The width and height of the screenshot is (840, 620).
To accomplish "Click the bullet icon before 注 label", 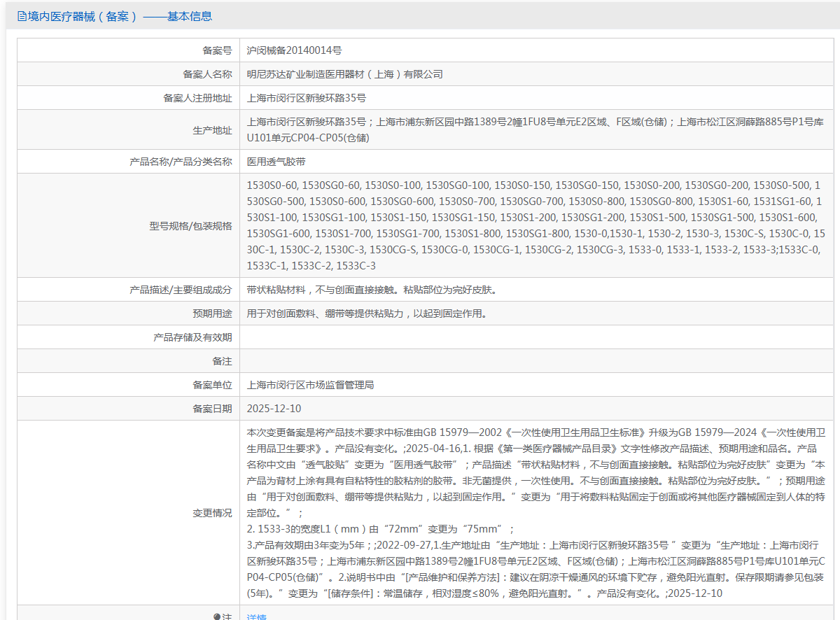I will point(217,617).
